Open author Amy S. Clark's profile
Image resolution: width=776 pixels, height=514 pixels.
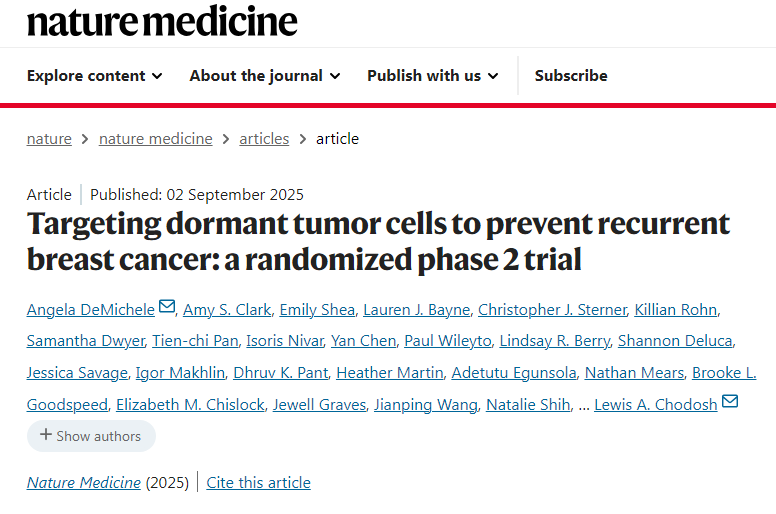coord(227,310)
